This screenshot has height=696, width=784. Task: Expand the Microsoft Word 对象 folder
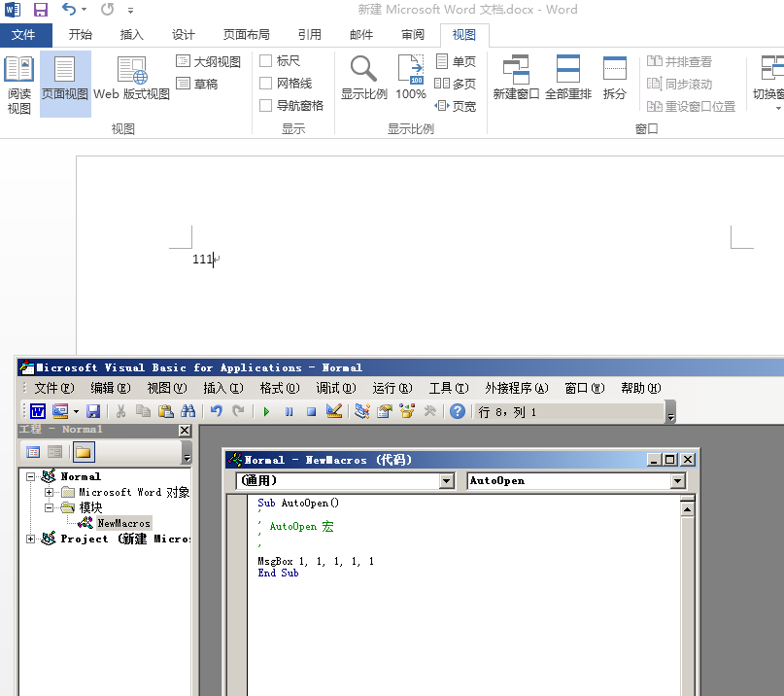coord(49,493)
